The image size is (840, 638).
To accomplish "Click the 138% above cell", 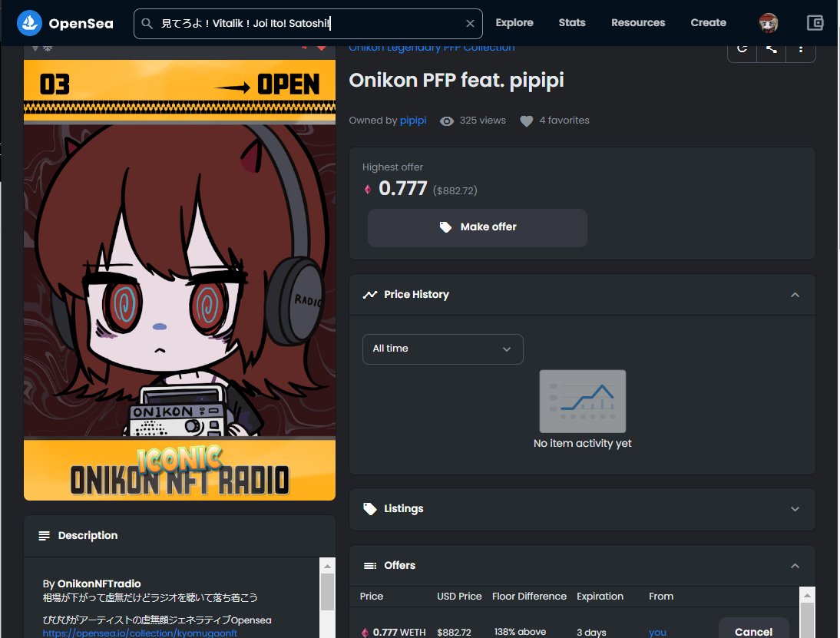I will click(520, 632).
